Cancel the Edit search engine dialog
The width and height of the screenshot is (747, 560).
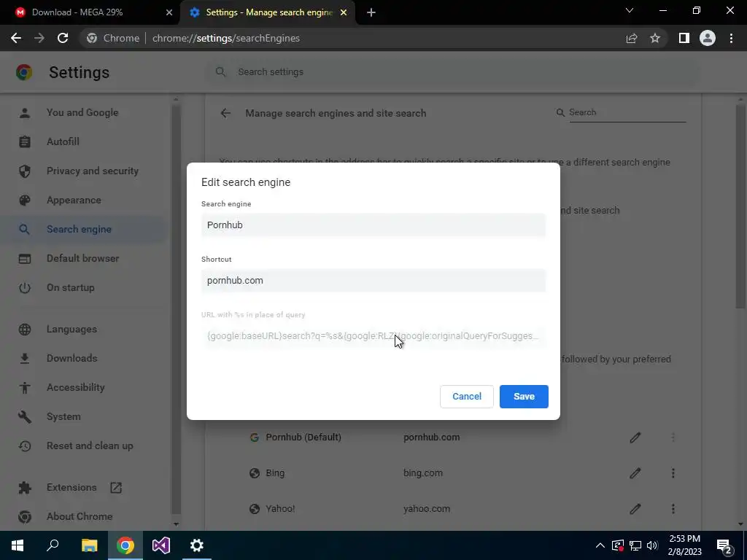466,396
